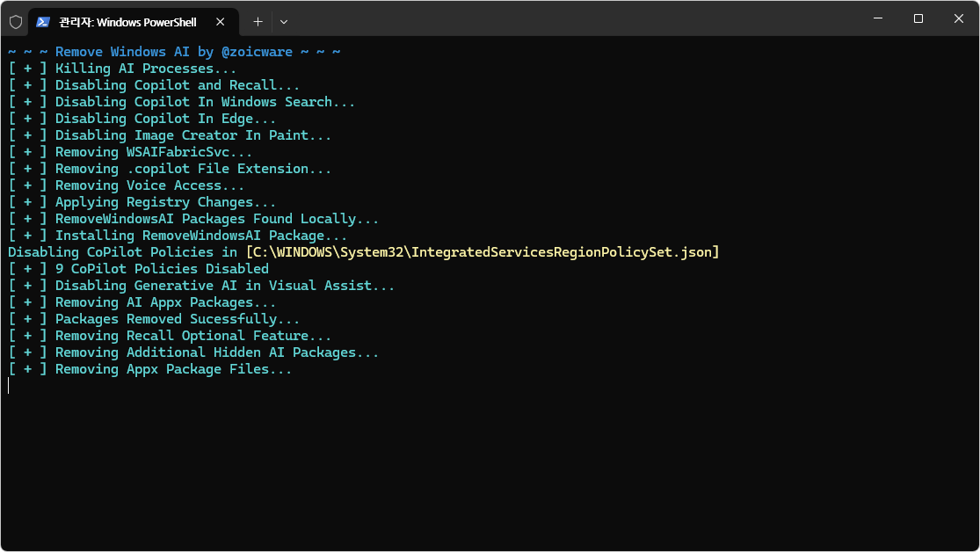Viewport: 980px width, 552px height.
Task: Click 'Disabling Copilot In Windows Search...' line
Action: point(181,102)
